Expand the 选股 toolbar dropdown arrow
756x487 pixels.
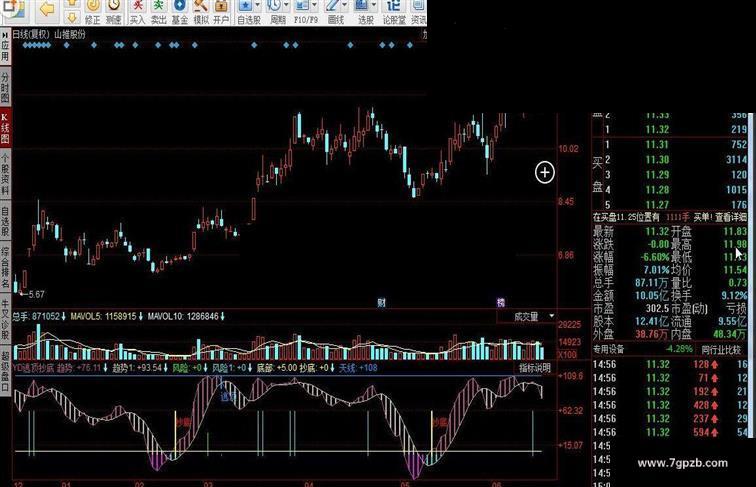(x=374, y=5)
